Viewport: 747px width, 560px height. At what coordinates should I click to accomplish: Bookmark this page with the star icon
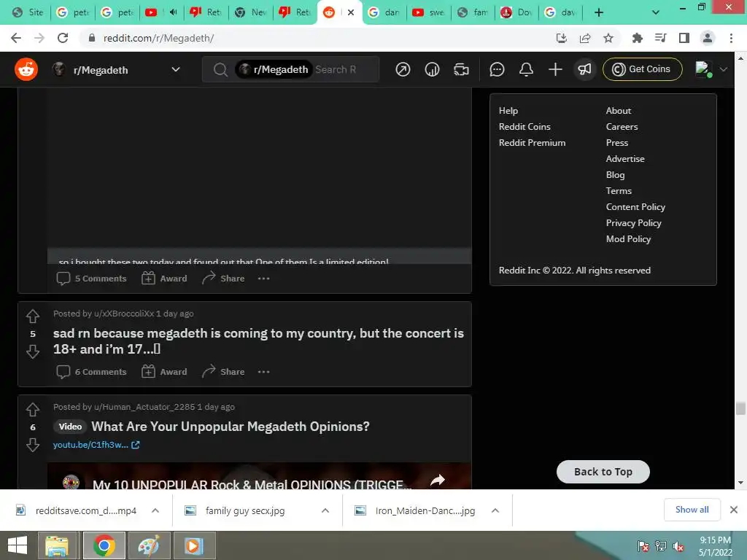(x=608, y=38)
